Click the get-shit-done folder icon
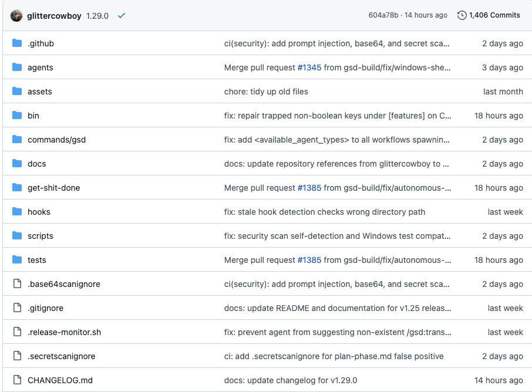The width and height of the screenshot is (532, 392). point(17,188)
